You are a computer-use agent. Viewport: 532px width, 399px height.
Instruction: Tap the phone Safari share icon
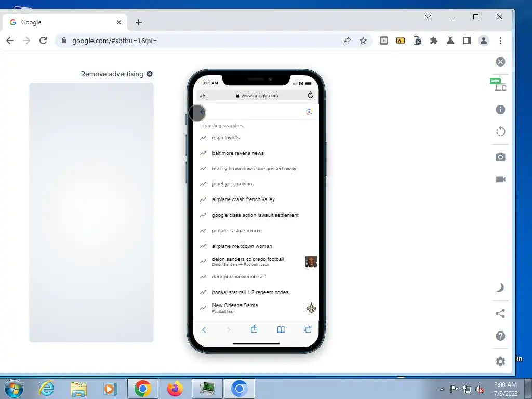254,329
